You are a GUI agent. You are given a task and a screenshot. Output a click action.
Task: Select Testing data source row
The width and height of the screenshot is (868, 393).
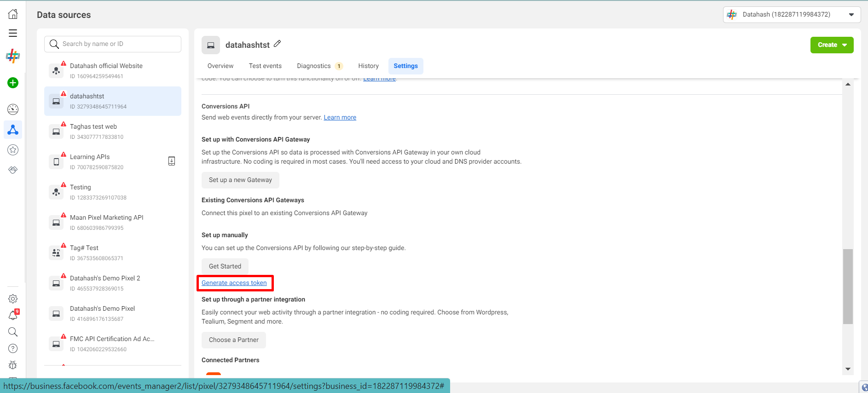(x=113, y=192)
